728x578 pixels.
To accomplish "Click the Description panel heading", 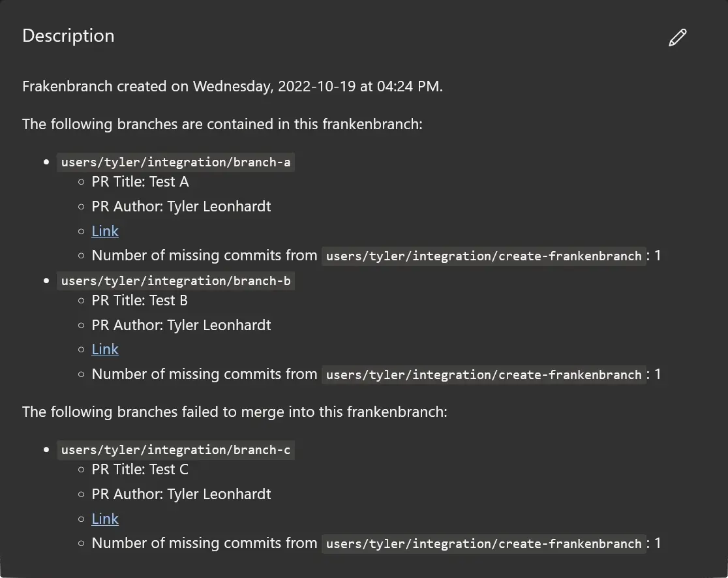I will pyautogui.click(x=68, y=36).
